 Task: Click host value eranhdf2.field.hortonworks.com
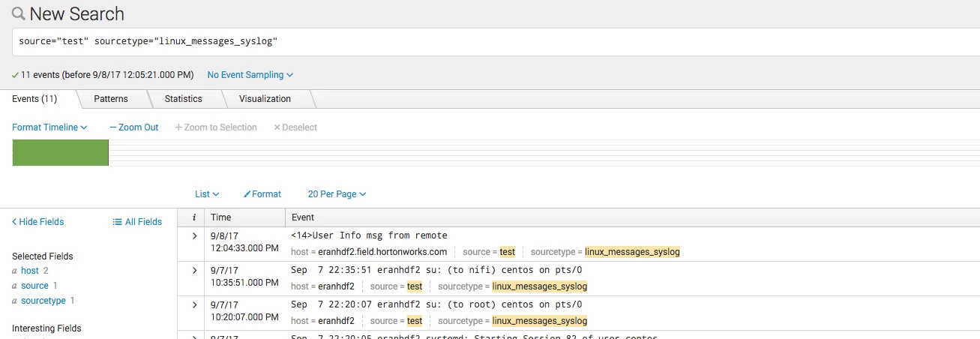[382, 252]
